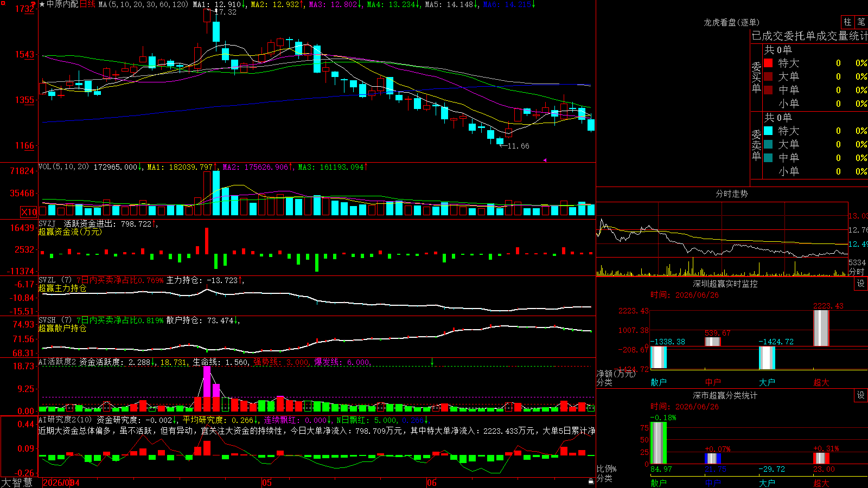Switch to 笔 tick display mode

point(861,22)
